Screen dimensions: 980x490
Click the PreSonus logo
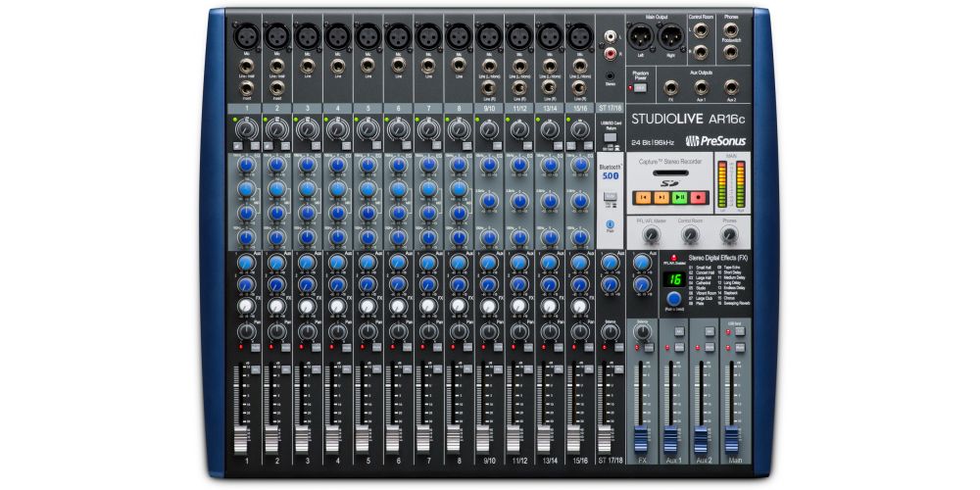point(715,140)
